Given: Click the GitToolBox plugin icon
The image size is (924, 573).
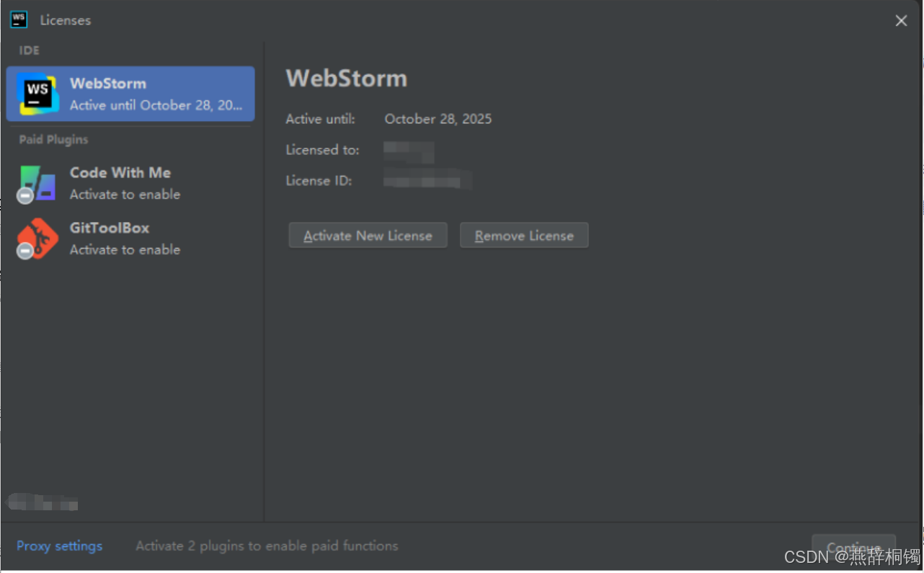Looking at the screenshot, I should click(x=36, y=239).
